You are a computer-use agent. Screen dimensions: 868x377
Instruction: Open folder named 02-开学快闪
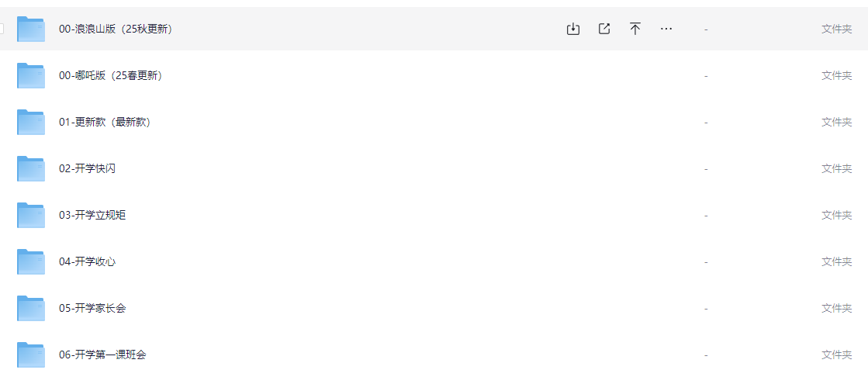click(x=88, y=169)
